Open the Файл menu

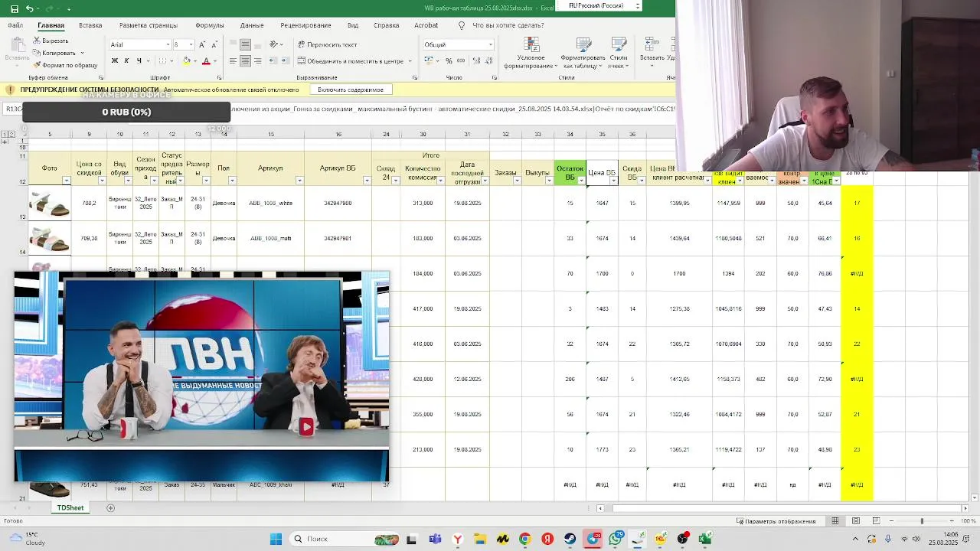[x=15, y=25]
